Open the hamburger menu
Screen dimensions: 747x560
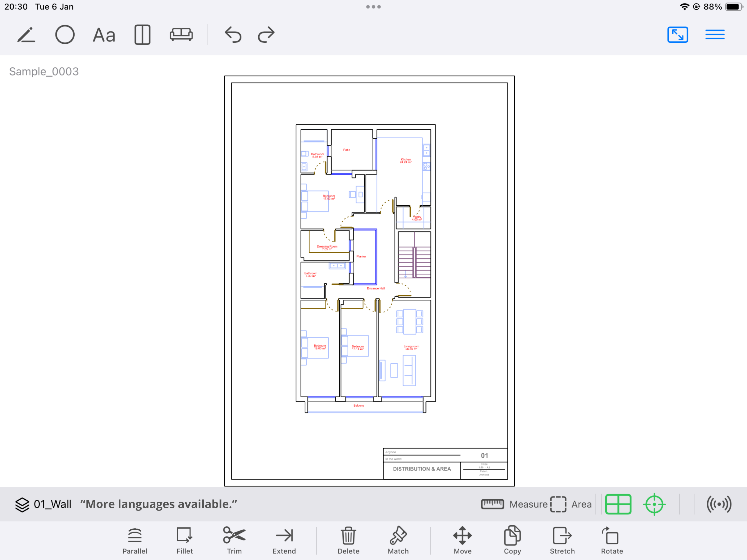tap(715, 34)
